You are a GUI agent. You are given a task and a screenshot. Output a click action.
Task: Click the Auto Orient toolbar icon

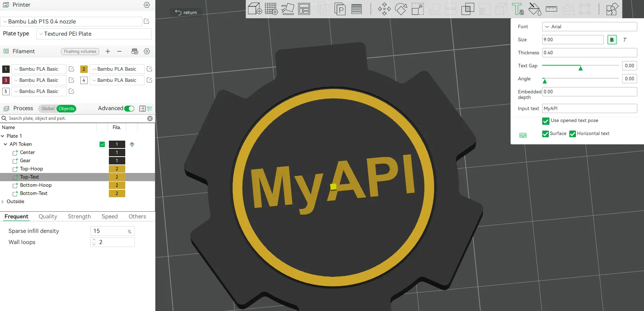click(288, 9)
